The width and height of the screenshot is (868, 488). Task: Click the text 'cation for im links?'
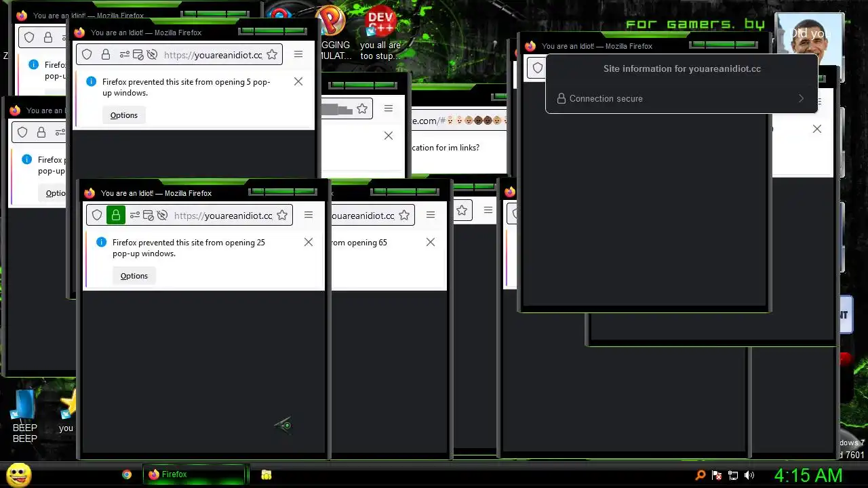446,148
